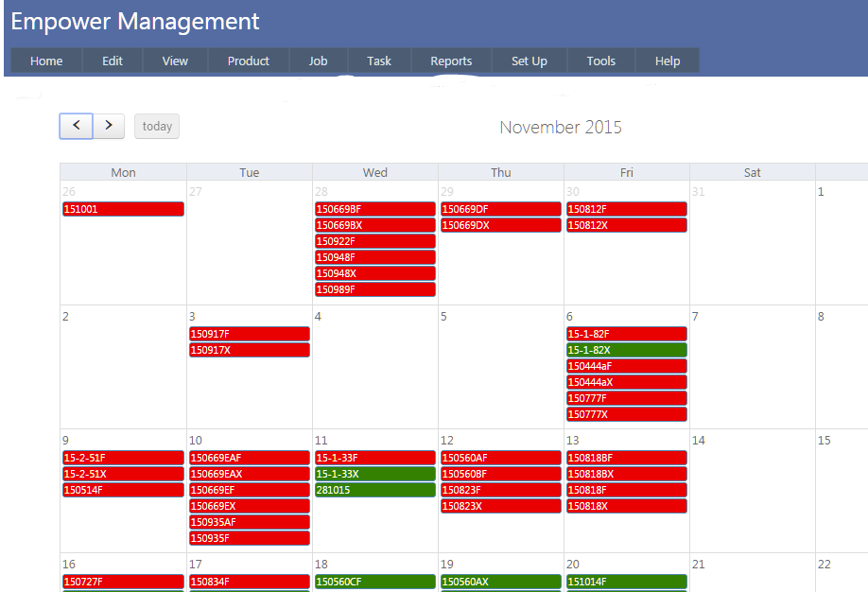Click the today button
Image resolution: width=868 pixels, height=592 pixels.
(x=157, y=127)
